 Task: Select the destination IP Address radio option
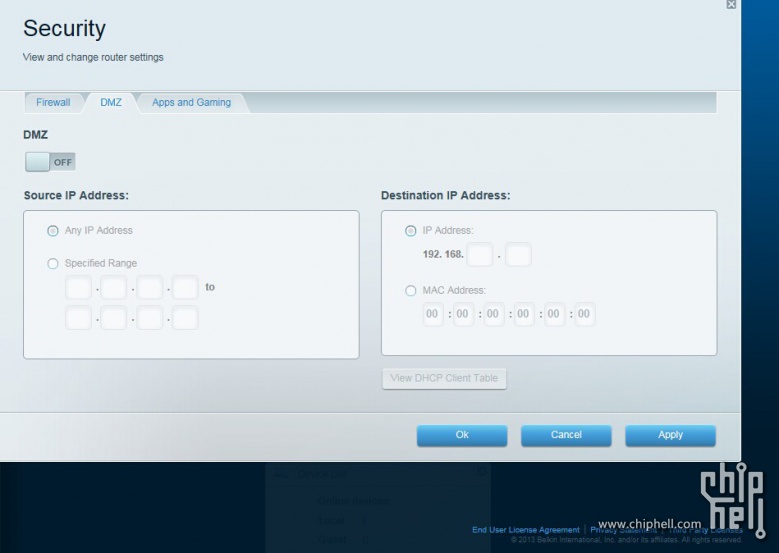[410, 231]
